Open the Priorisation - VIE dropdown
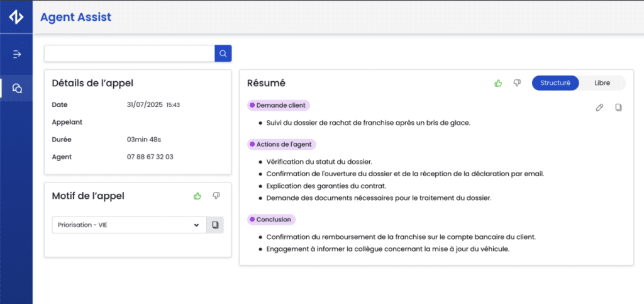This screenshot has height=304, width=644. click(129, 225)
